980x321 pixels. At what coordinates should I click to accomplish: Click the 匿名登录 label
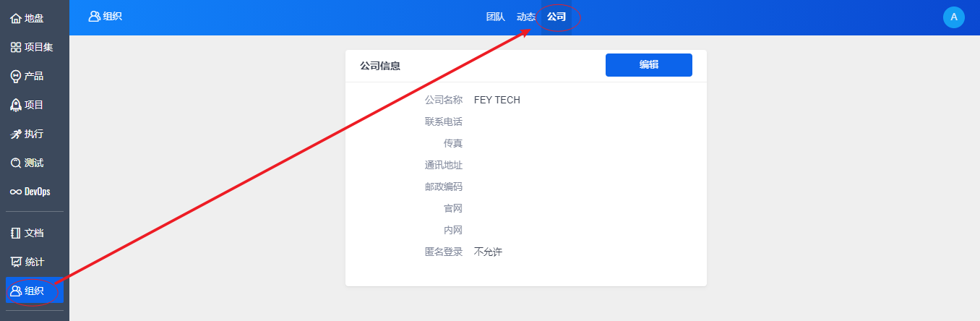point(444,252)
